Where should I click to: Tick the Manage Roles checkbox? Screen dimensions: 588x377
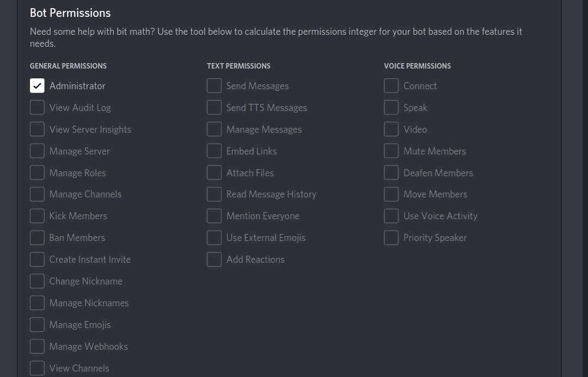pyautogui.click(x=37, y=173)
